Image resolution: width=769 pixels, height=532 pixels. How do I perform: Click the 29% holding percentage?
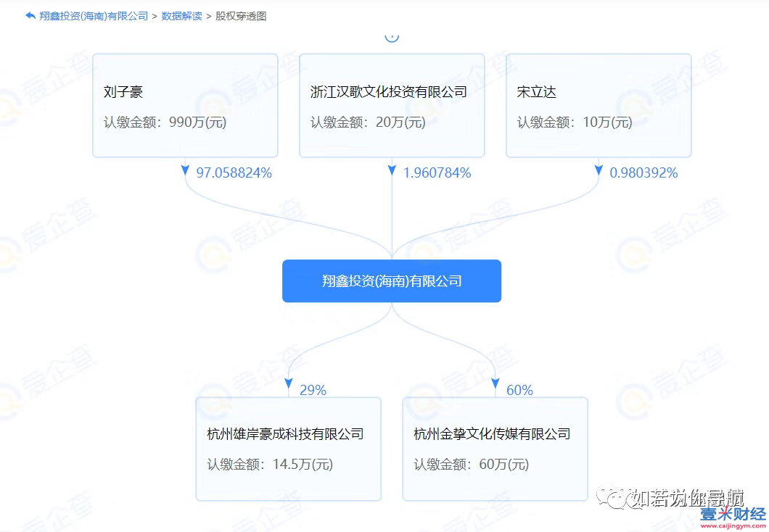313,390
